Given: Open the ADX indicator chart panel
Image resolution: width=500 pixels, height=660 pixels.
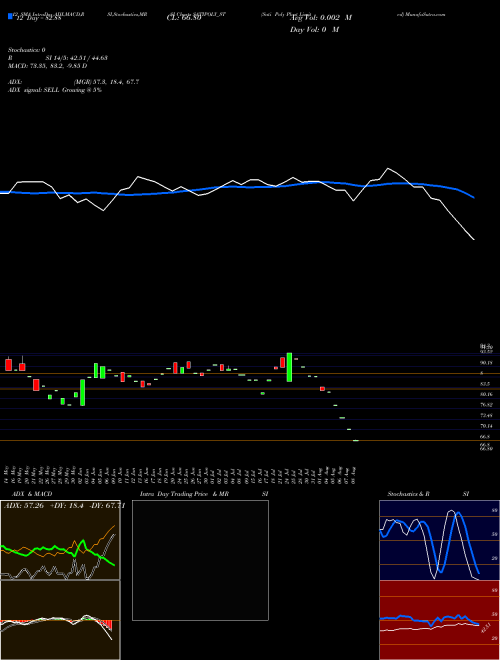Looking at the screenshot, I should (x=60, y=540).
